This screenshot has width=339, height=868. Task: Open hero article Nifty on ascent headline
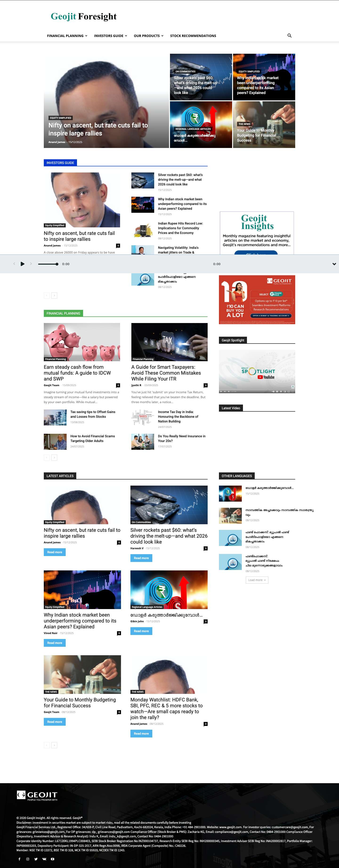point(98,129)
